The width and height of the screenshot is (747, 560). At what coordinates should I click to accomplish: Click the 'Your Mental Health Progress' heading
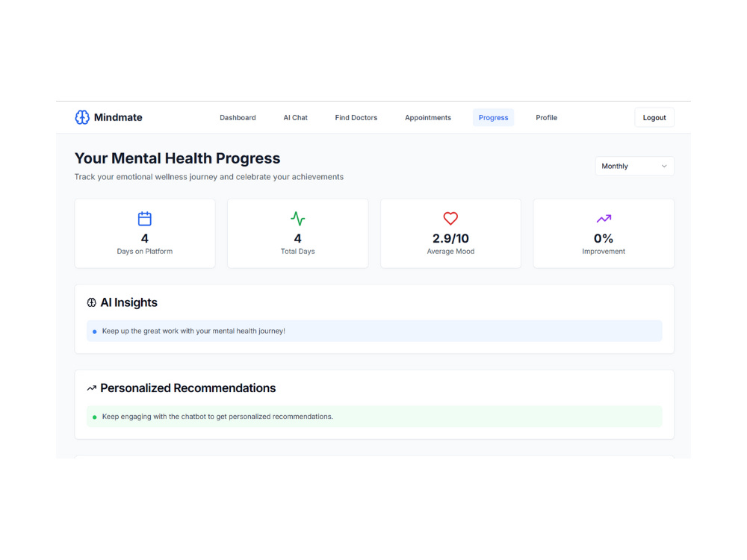177,158
